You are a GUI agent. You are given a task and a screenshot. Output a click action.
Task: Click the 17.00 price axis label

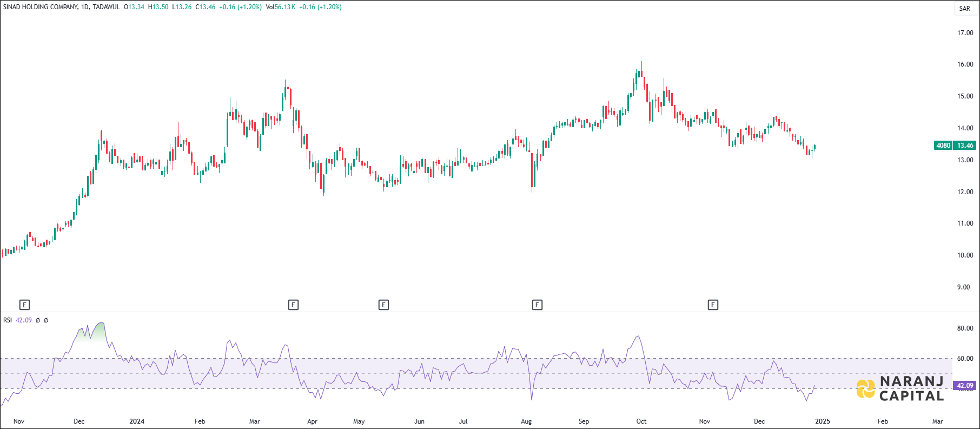click(965, 33)
